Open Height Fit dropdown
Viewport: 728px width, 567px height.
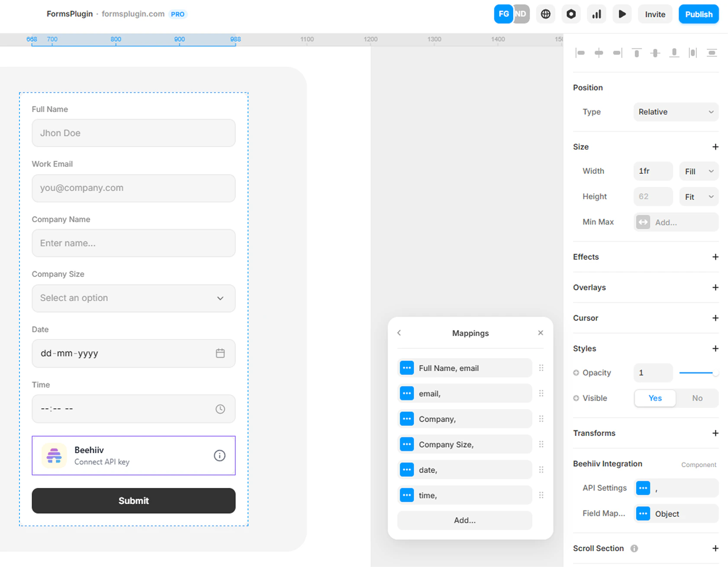[x=699, y=197]
